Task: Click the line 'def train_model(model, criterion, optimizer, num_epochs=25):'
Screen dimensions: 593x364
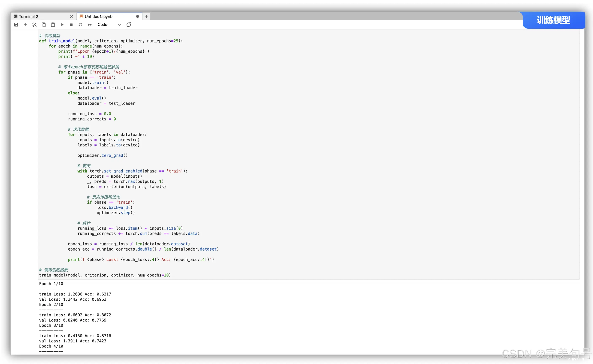Action: [x=111, y=41]
